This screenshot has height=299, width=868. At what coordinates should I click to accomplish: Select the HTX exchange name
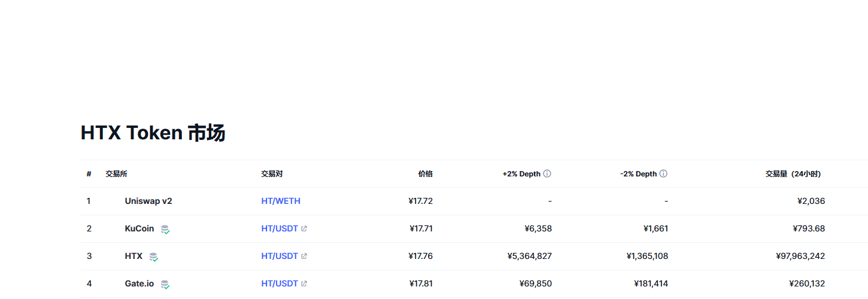click(x=133, y=257)
